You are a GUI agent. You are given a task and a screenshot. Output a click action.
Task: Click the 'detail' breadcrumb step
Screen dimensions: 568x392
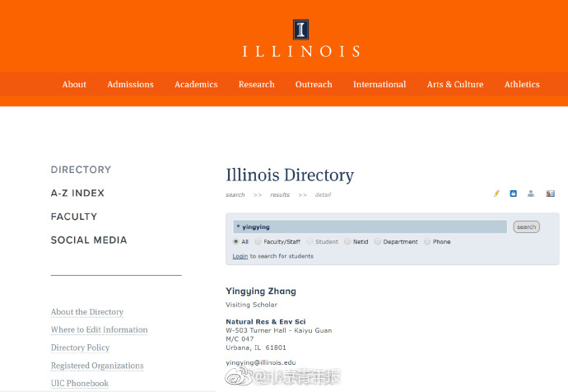[323, 195]
